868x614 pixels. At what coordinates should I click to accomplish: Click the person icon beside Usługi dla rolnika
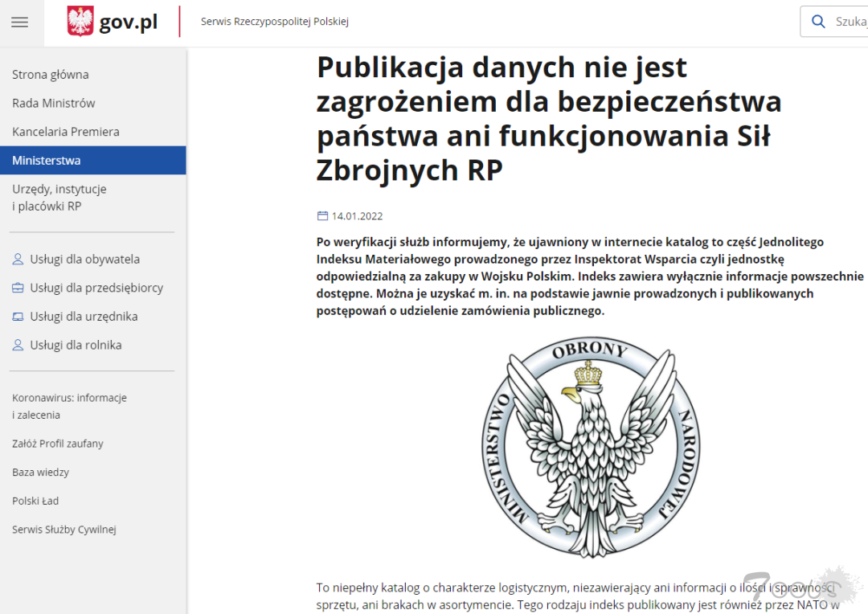click(18, 345)
